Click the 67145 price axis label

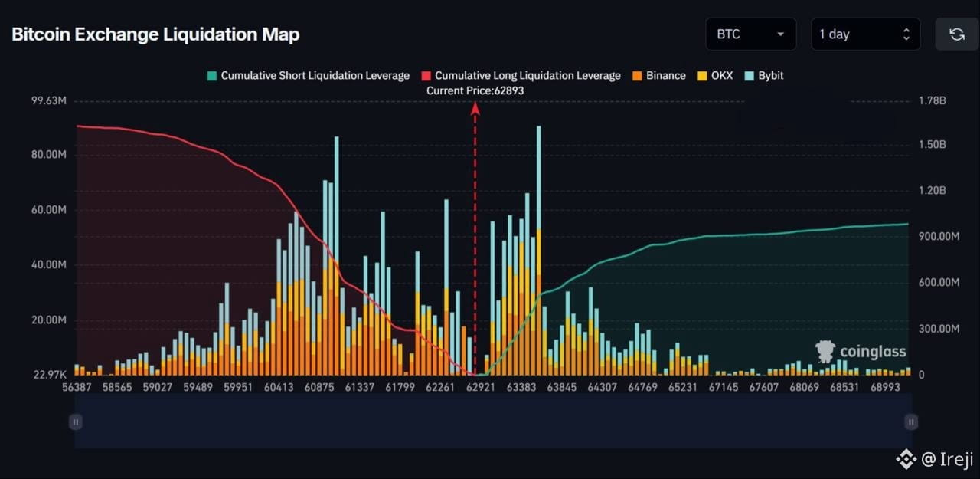pos(724,388)
